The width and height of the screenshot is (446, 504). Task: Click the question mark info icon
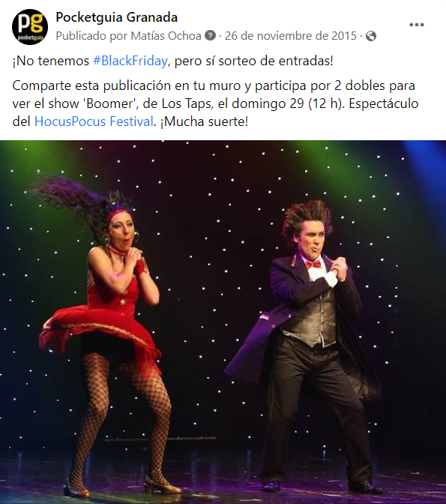(210, 35)
